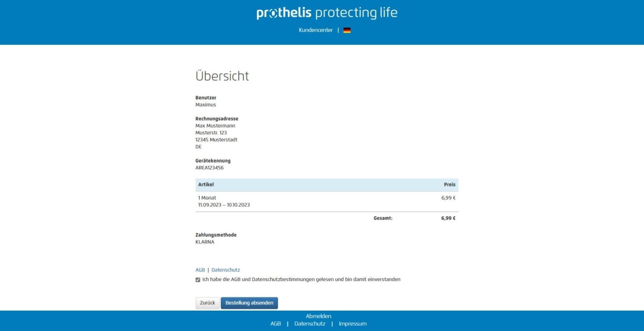Open the AGB link in the footer
Screen dimensions: 644x331
click(275, 324)
